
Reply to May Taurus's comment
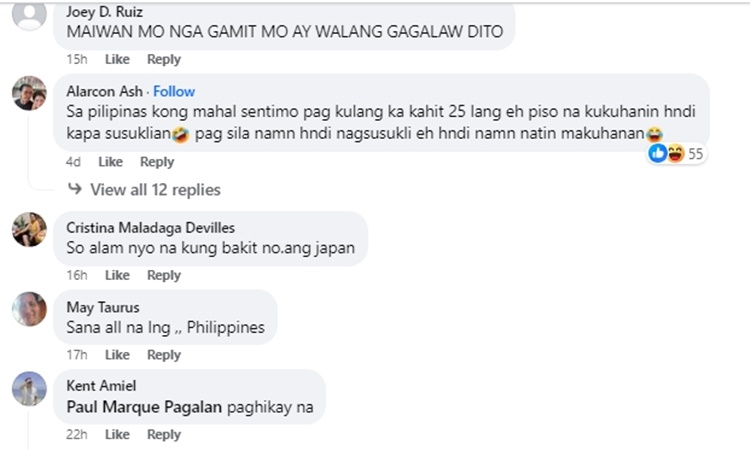tap(164, 355)
